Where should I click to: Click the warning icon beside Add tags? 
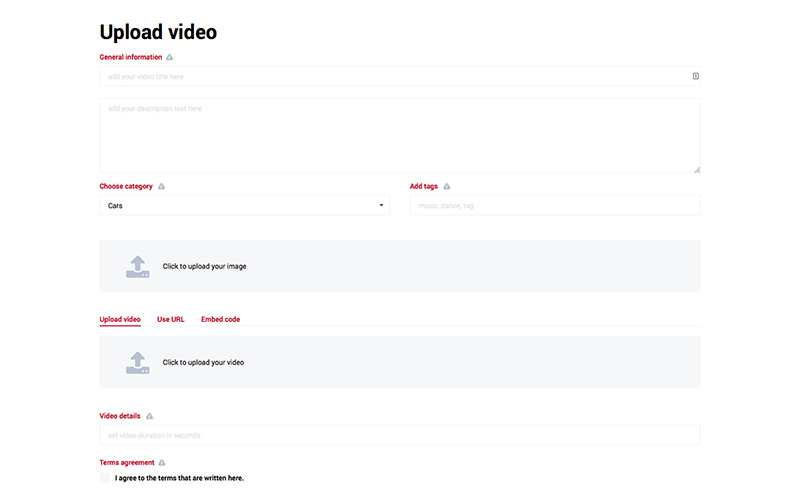click(447, 186)
